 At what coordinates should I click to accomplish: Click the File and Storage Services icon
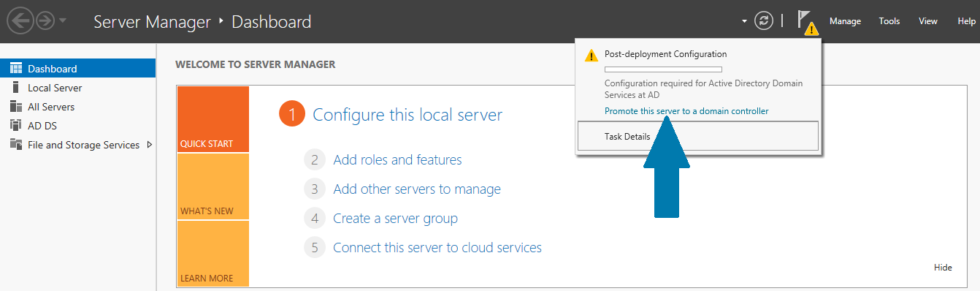tap(16, 145)
